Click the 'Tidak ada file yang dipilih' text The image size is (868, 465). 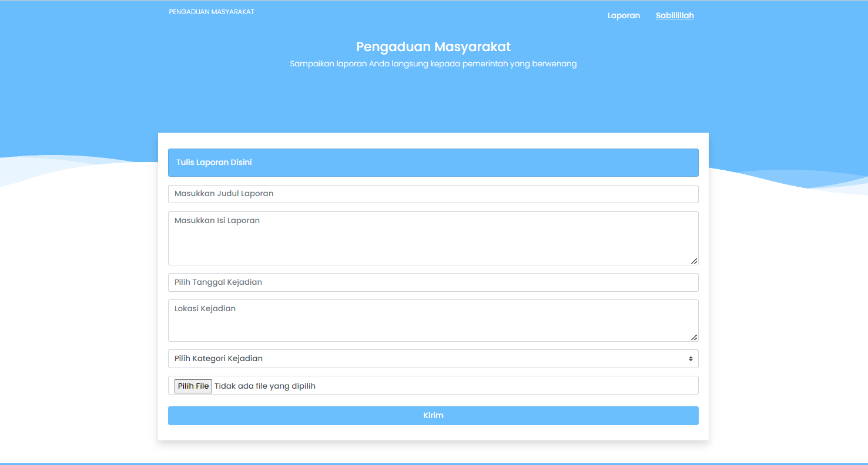coord(265,386)
